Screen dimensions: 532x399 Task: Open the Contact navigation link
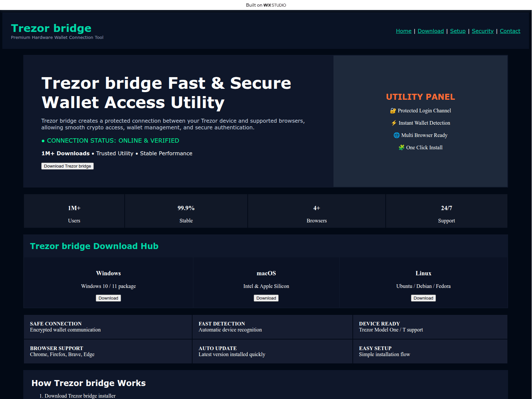pos(510,31)
